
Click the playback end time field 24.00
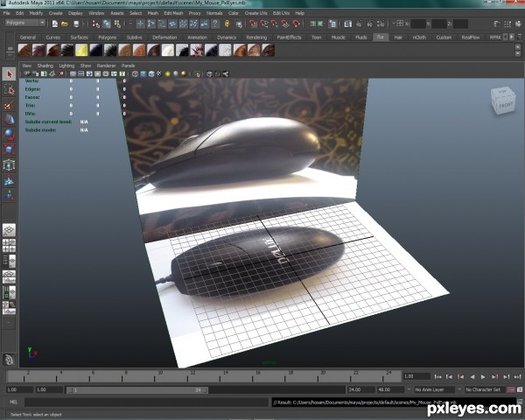[360, 390]
